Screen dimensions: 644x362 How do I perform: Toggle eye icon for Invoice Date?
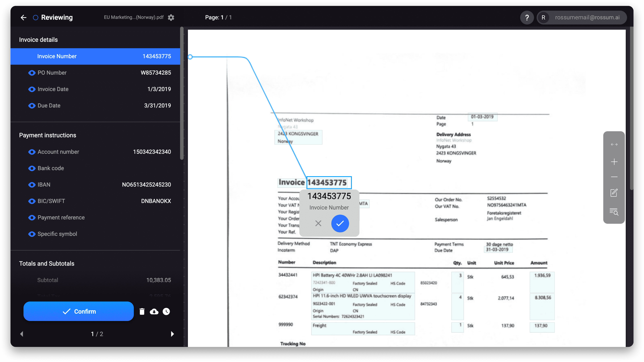(x=32, y=89)
